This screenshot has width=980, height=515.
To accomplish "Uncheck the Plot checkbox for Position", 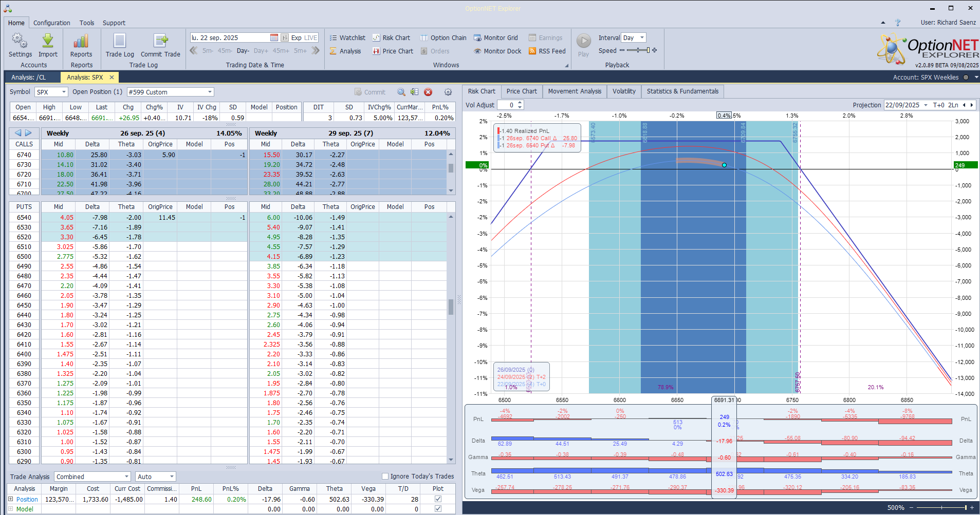I will [438, 499].
